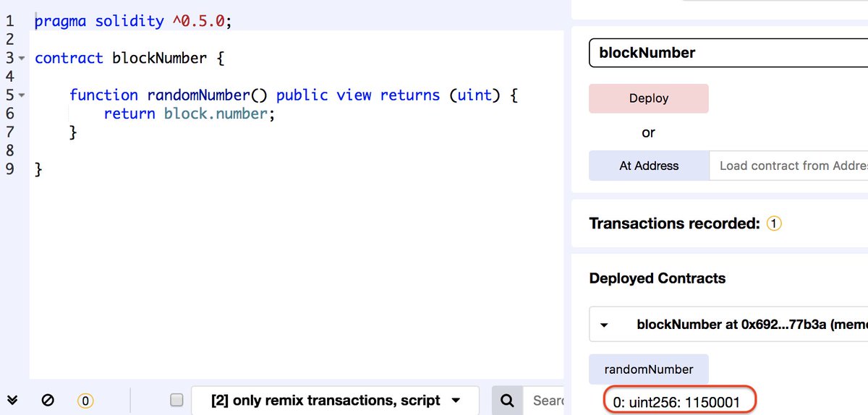The image size is (868, 415).
Task: Click line number 9 in gutter
Action: [x=10, y=168]
